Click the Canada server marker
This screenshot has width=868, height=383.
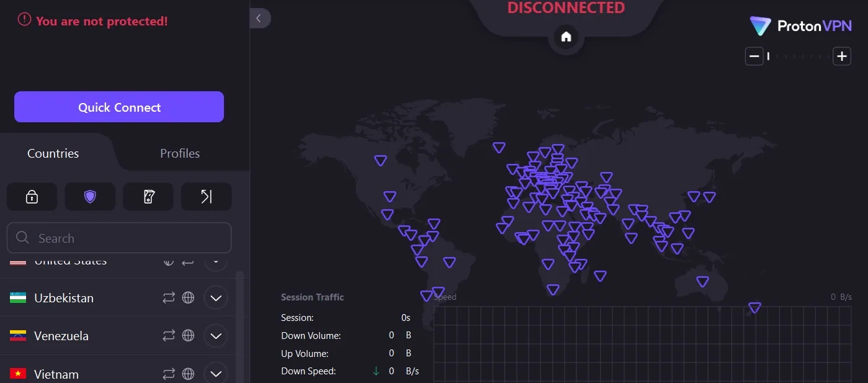point(380,161)
